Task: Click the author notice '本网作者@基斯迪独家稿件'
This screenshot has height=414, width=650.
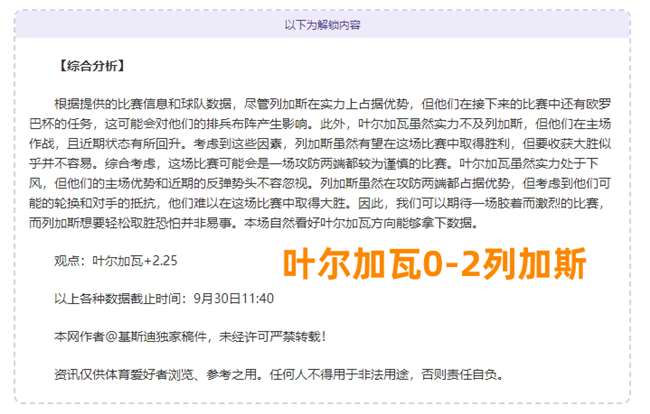Action: [x=190, y=336]
